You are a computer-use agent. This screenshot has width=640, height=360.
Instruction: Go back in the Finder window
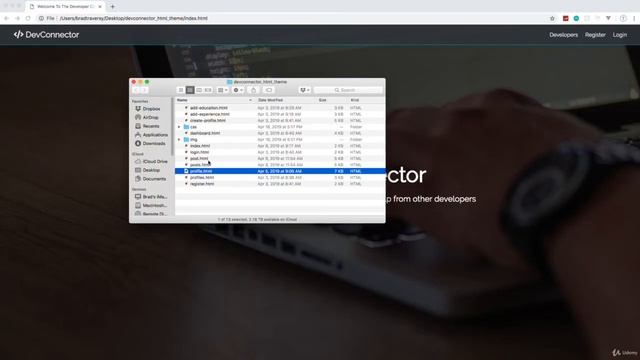tap(136, 90)
